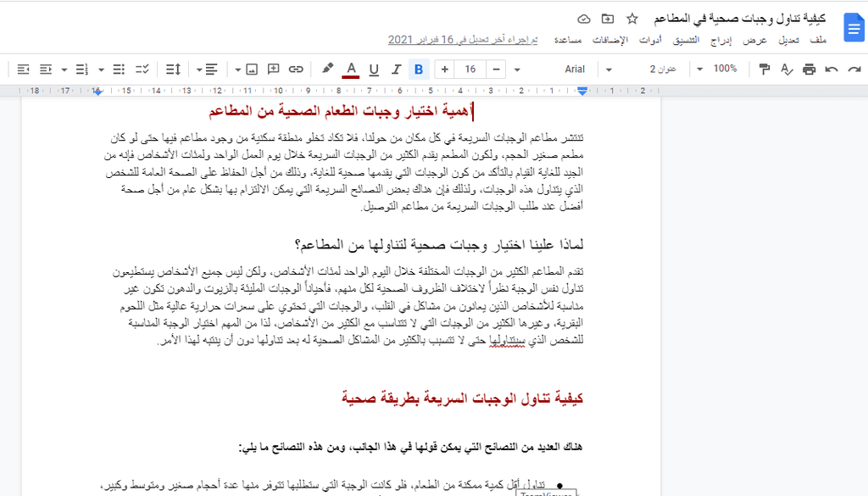Screen dimensions: 868x496
Task: Click the document title كيفية تناول وجبات صحية في المطاعم
Action: pos(739,19)
